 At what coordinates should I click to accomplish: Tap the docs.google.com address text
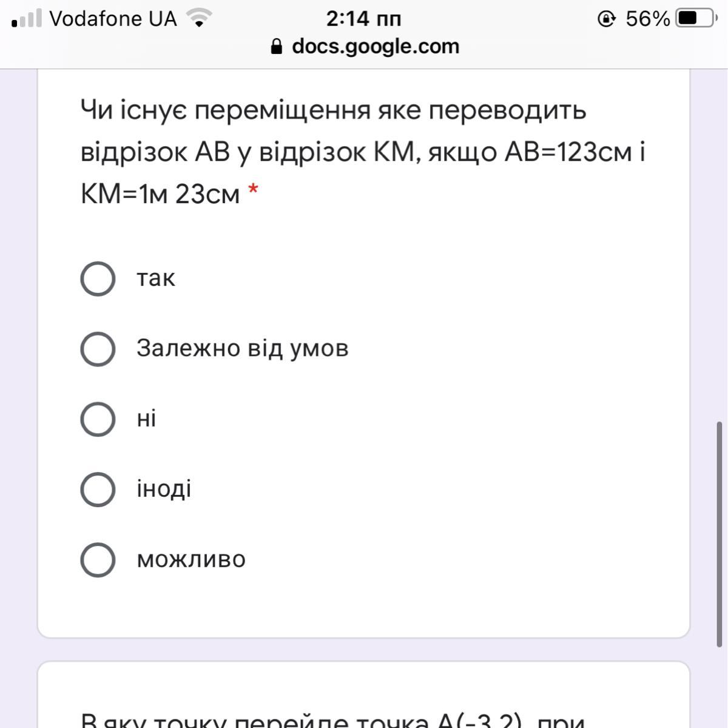[376, 47]
